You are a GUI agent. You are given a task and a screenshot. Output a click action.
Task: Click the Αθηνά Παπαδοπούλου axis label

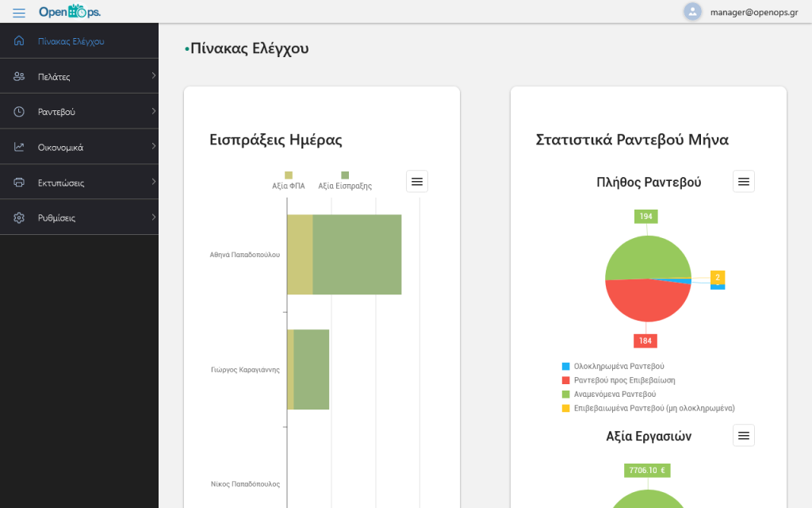coord(244,255)
